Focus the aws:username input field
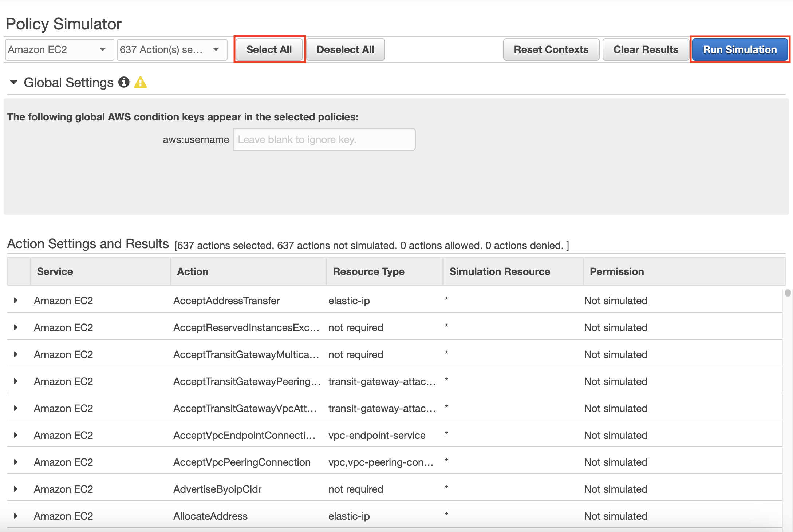Viewport: 793px width, 532px height. (x=324, y=139)
